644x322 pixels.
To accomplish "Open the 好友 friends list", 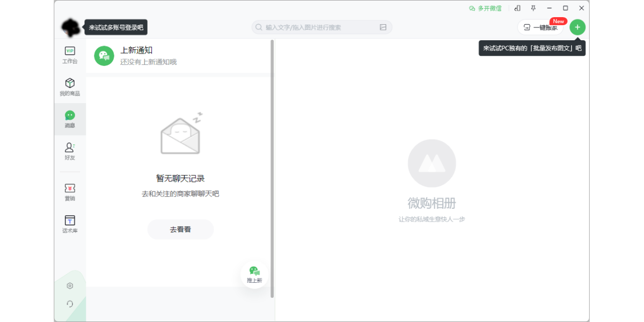I will pos(70,151).
